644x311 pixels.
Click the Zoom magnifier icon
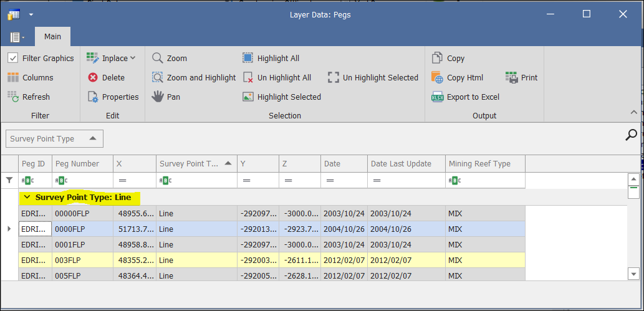158,58
